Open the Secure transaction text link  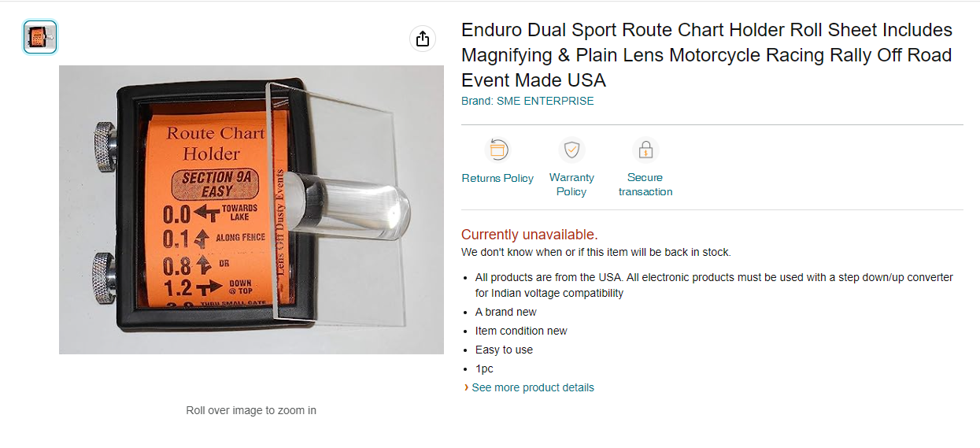[645, 184]
